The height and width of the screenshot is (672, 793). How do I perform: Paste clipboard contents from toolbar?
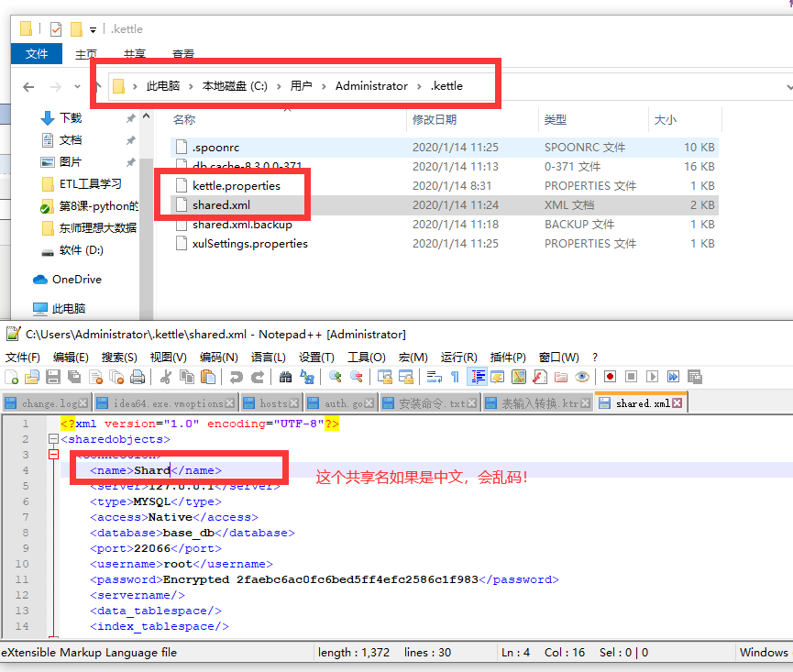click(x=210, y=376)
